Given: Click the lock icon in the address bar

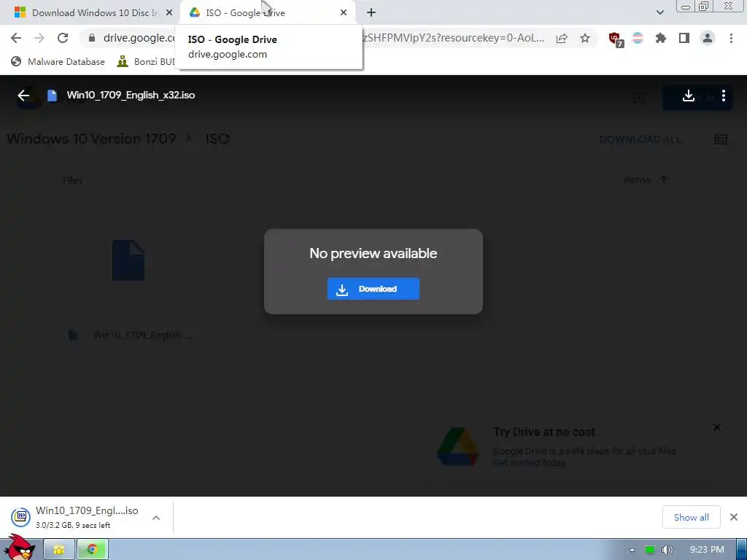Looking at the screenshot, I should [92, 38].
